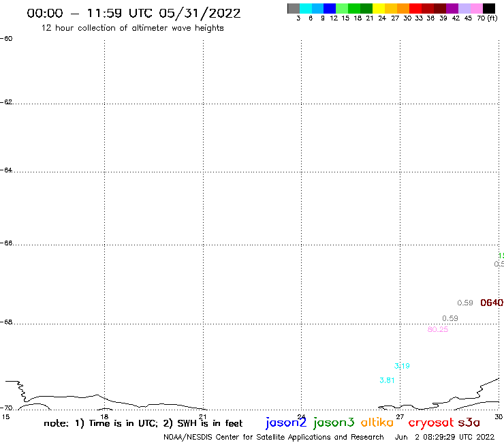Click the blue 'jason2' satellite label

[x=286, y=423]
